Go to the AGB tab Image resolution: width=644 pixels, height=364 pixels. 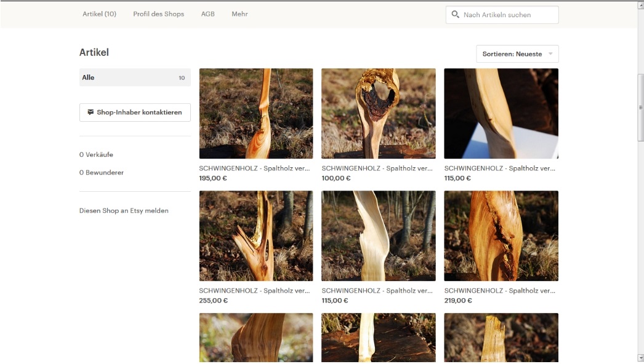(x=208, y=14)
